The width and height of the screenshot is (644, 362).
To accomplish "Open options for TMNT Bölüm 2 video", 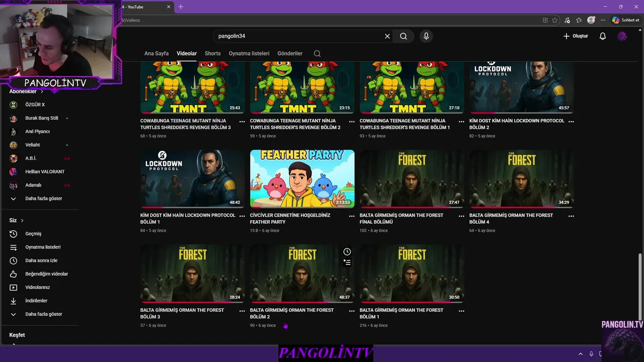I will tap(352, 122).
